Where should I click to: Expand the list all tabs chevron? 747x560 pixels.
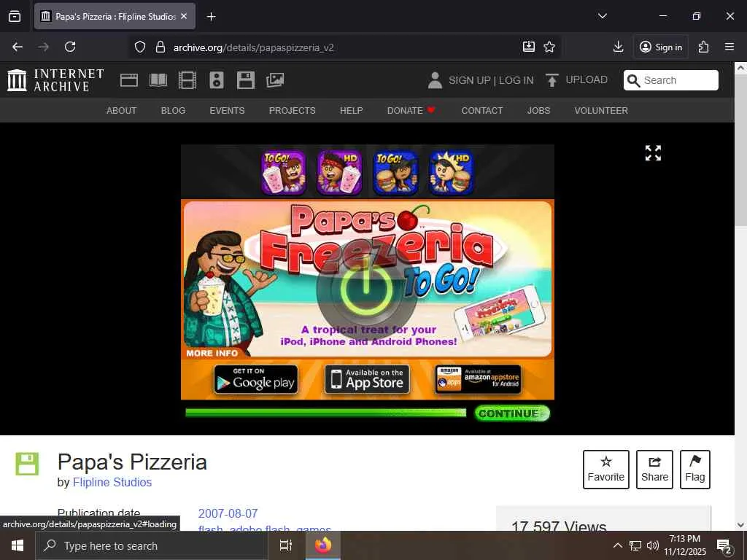point(602,16)
